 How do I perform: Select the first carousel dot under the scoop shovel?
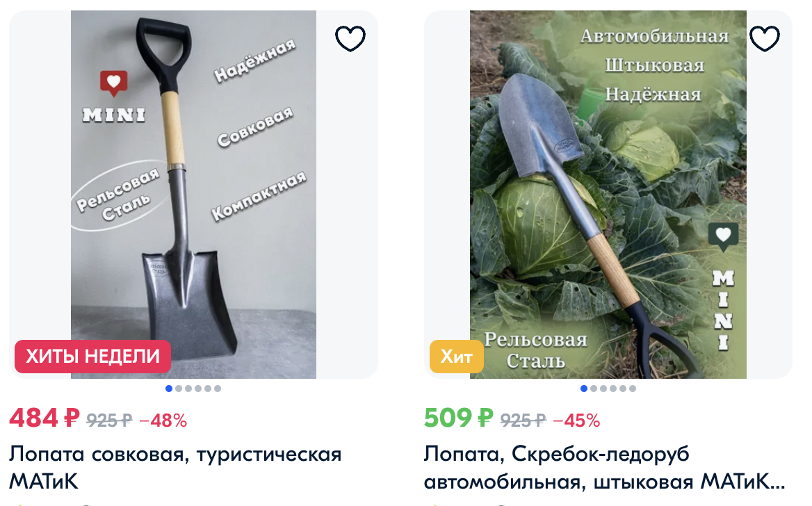[x=169, y=389]
